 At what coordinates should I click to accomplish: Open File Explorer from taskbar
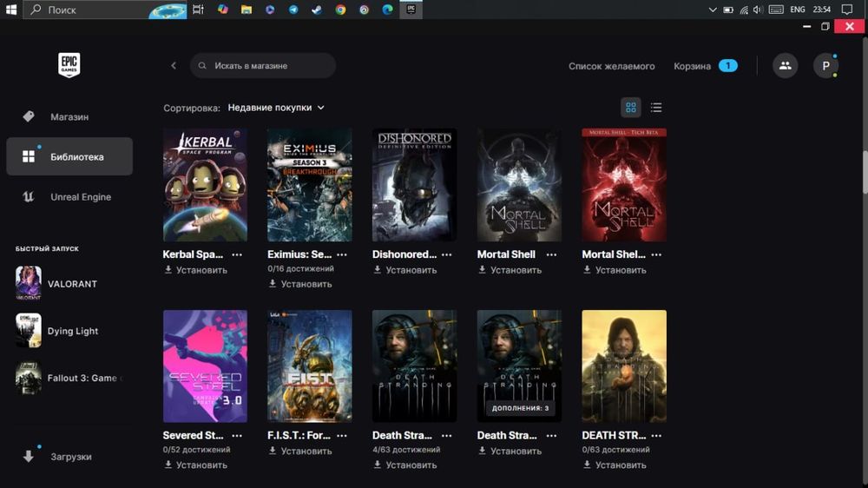pyautogui.click(x=247, y=10)
